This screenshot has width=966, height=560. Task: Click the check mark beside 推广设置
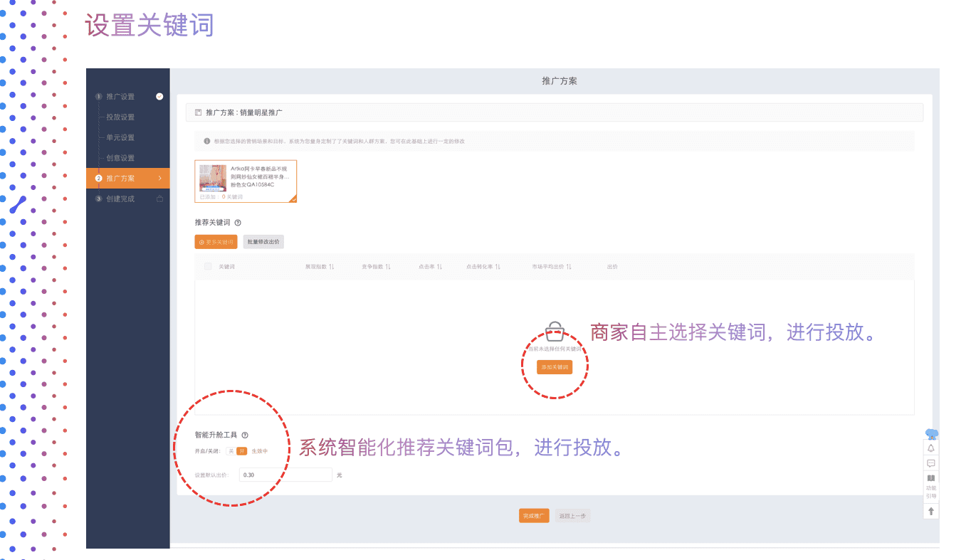coord(159,96)
